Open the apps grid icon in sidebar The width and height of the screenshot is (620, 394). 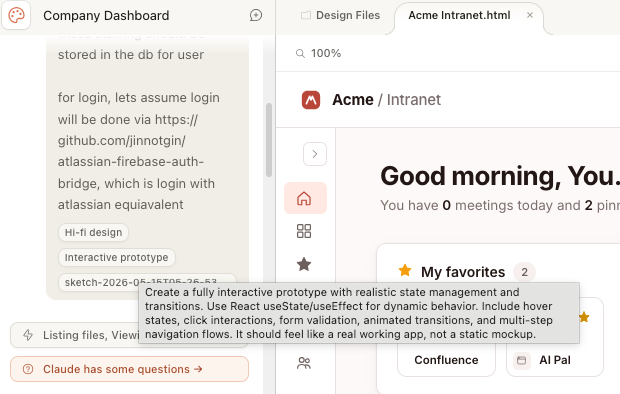pyautogui.click(x=304, y=231)
